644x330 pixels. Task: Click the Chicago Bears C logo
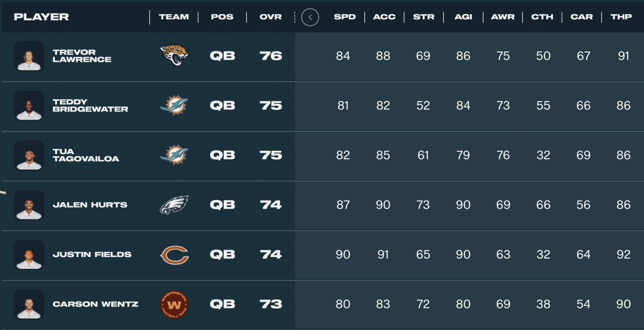[x=174, y=254]
